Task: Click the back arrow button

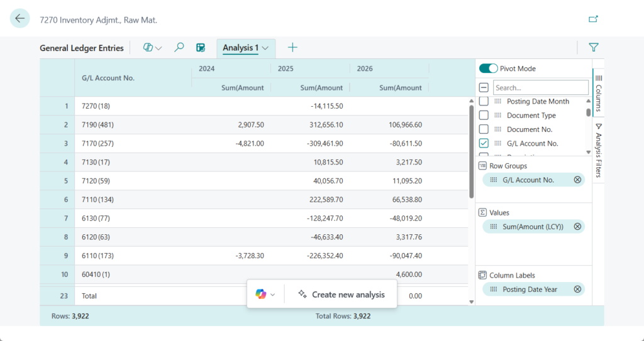Action: point(20,19)
